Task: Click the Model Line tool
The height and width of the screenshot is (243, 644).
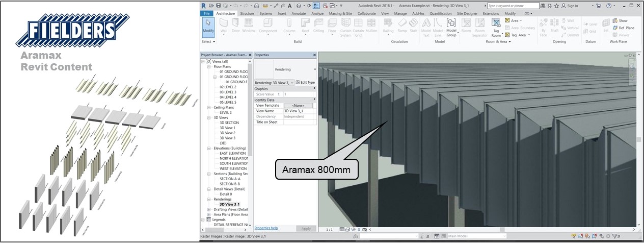Action: 438,28
